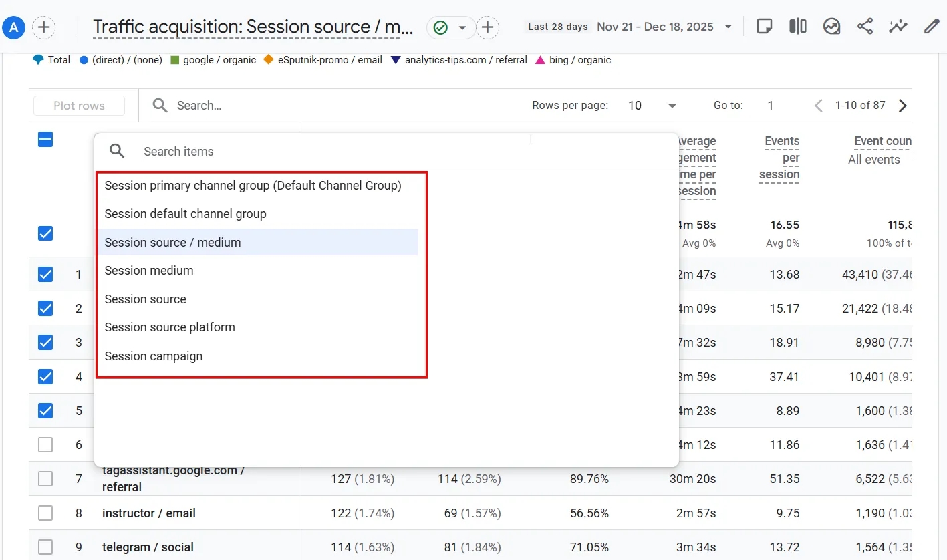
Task: Pick the 'Session medium' option
Action: 149,271
